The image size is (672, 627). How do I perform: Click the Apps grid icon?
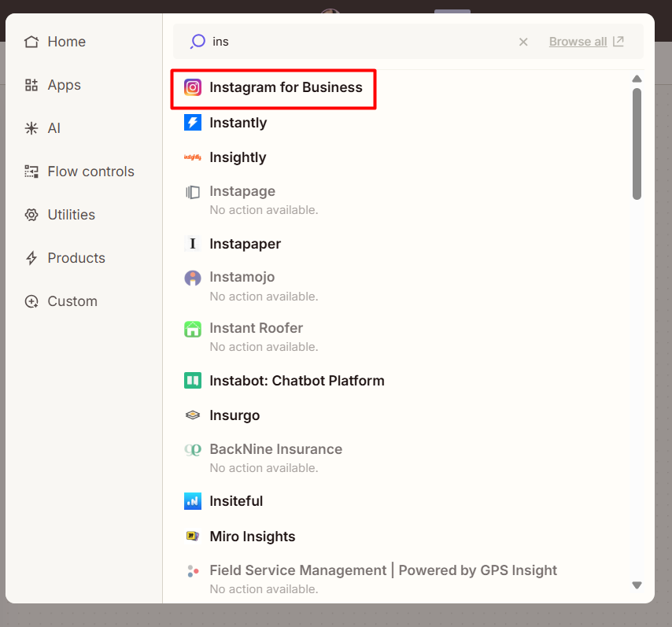click(31, 85)
